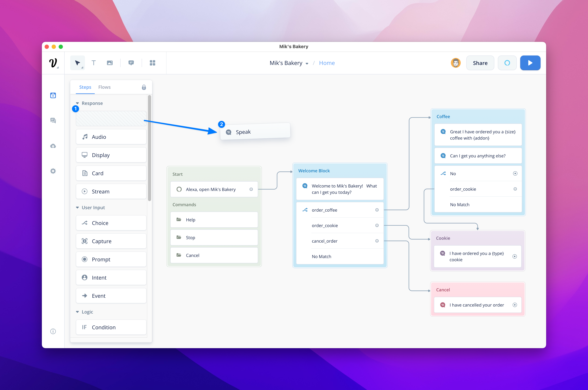Viewport: 588px width, 390px height.
Task: Collapse the User Input section
Action: [77, 207]
